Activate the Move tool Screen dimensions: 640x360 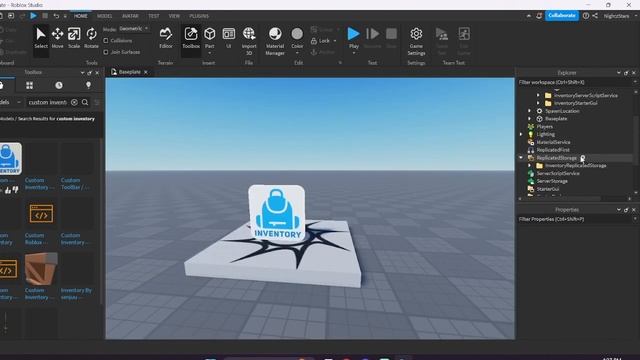[58, 38]
